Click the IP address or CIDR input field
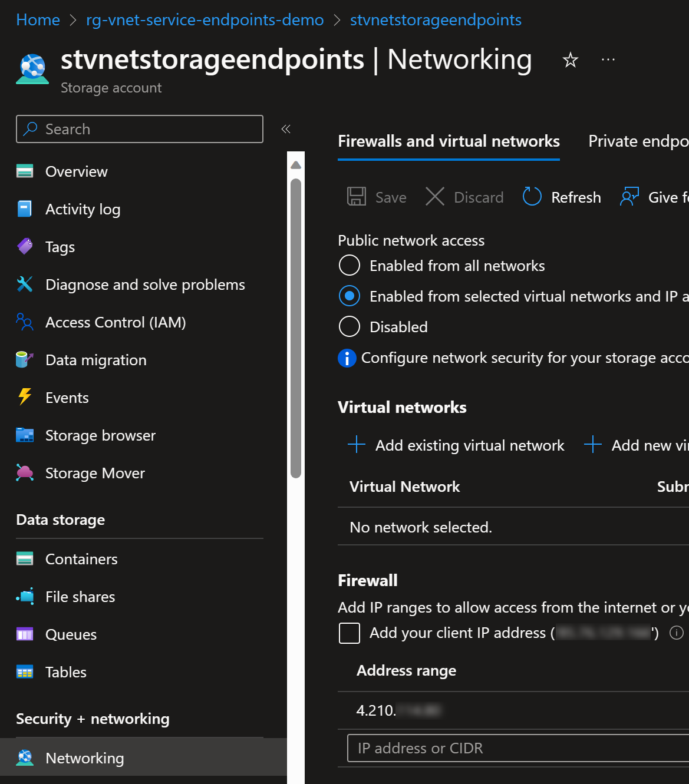This screenshot has height=784, width=689. pos(518,748)
